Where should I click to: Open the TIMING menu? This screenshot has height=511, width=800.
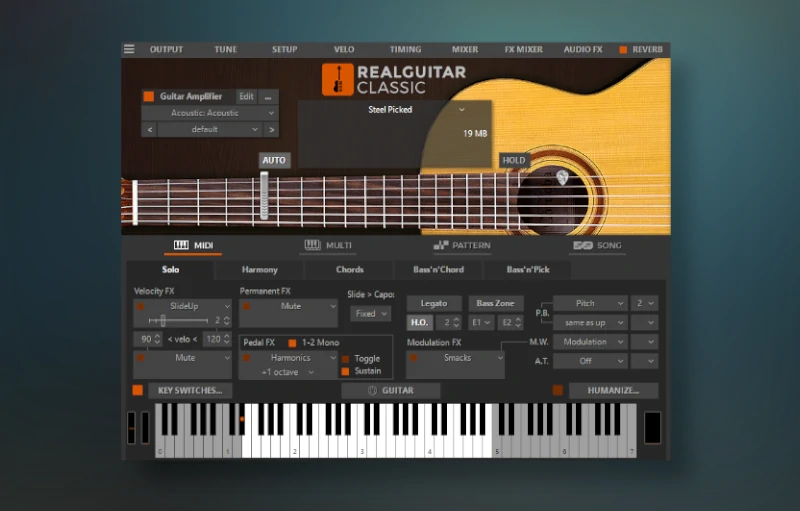(x=406, y=49)
